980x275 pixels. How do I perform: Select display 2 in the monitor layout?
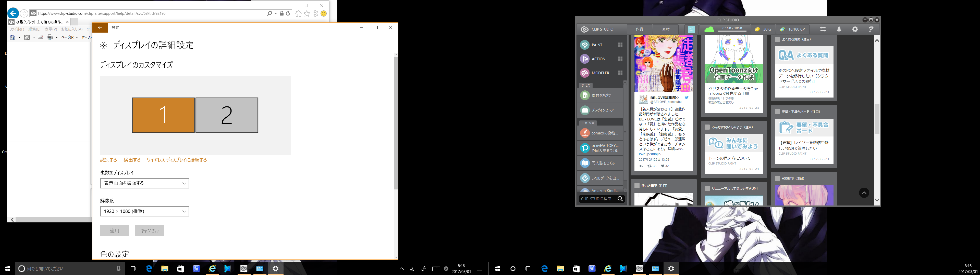(227, 115)
